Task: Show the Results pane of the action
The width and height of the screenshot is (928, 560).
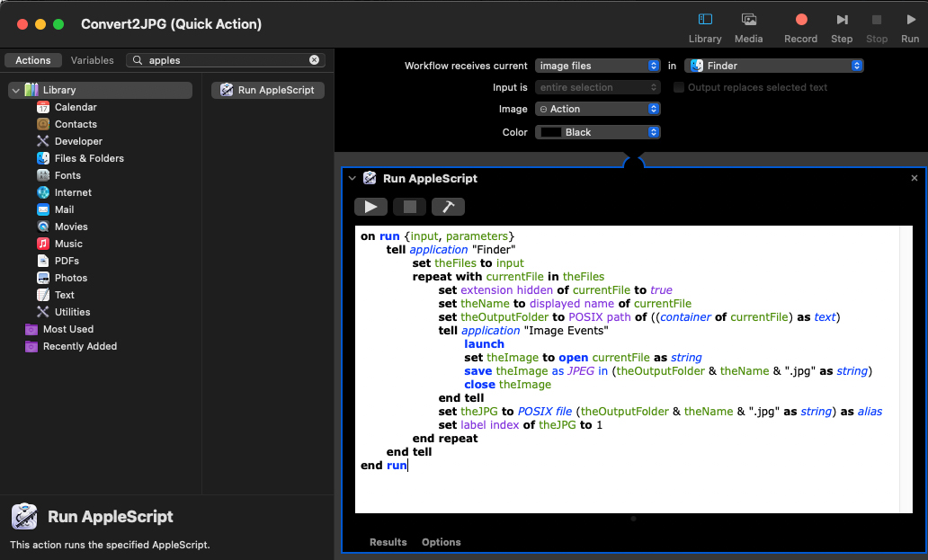Action: (388, 542)
